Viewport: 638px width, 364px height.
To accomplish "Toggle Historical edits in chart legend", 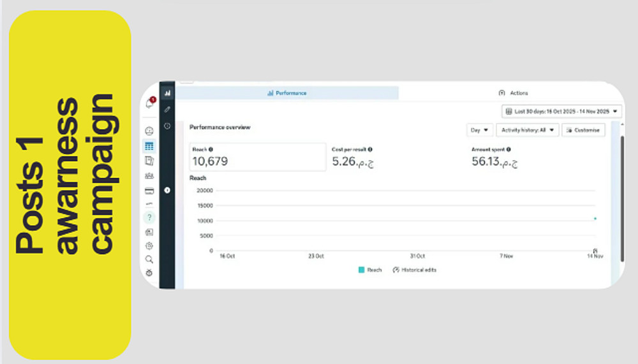I will click(414, 270).
